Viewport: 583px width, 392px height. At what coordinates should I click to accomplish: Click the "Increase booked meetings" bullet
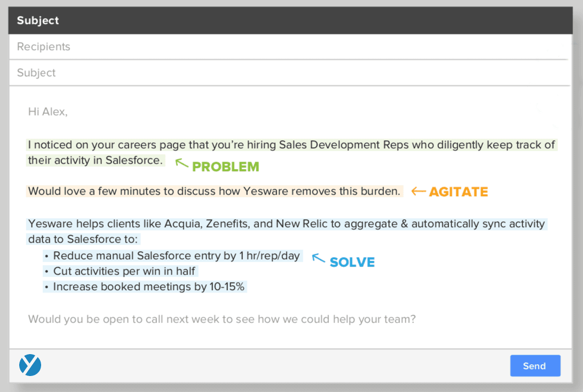pyautogui.click(x=148, y=287)
